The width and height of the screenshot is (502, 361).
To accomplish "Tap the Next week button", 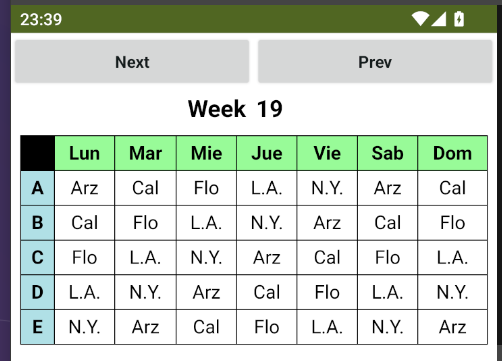I will pyautogui.click(x=132, y=62).
